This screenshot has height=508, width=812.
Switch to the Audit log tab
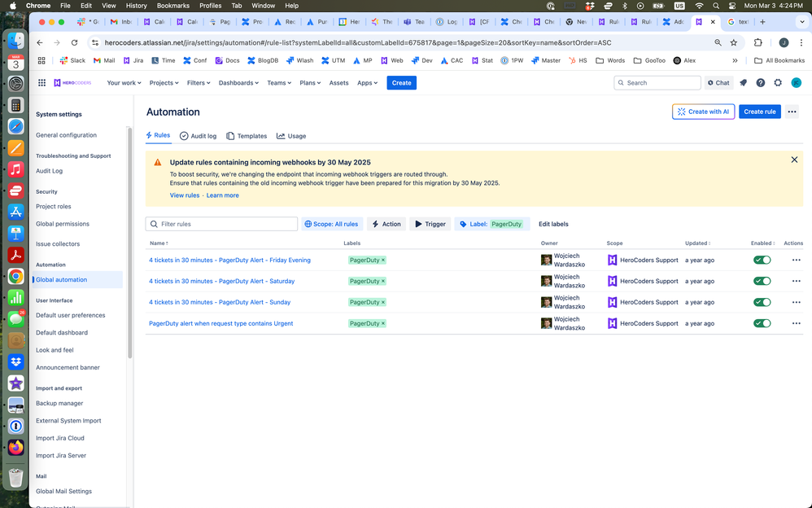[x=198, y=136]
